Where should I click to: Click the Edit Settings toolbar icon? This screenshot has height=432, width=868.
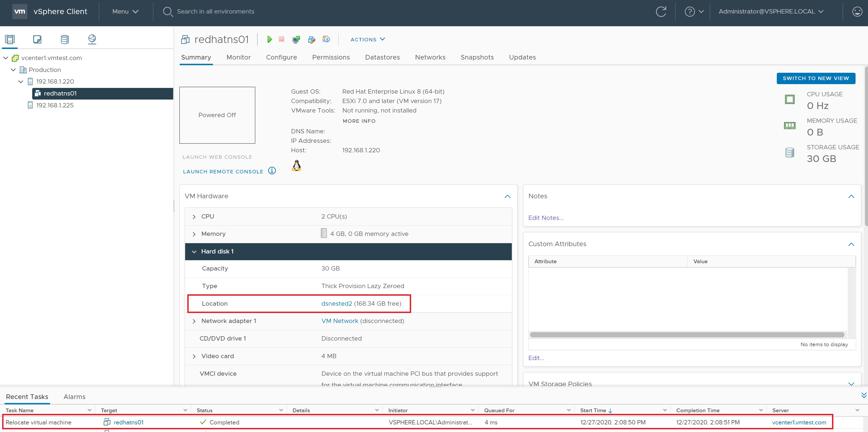pos(311,39)
